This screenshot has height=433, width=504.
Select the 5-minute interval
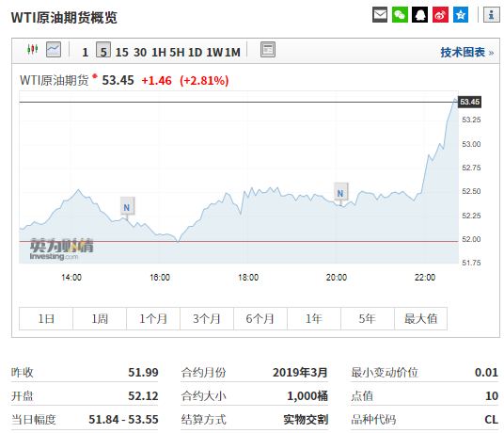pos(103,50)
